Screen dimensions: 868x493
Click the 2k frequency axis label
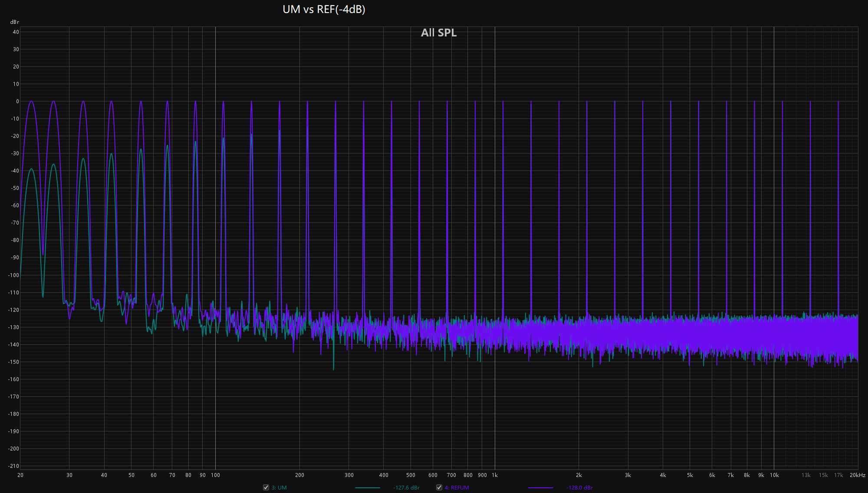point(579,475)
